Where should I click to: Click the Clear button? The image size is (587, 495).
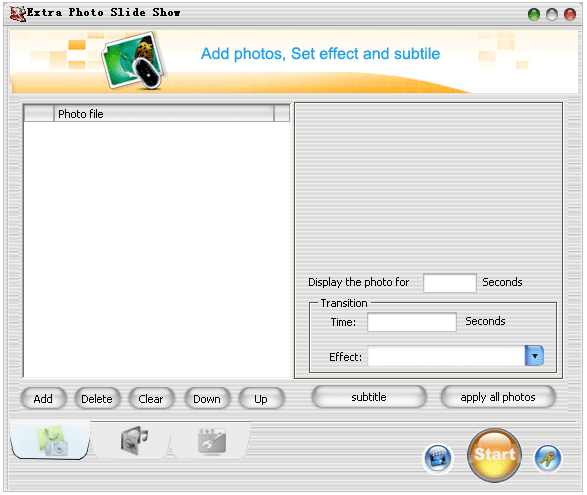pos(151,398)
